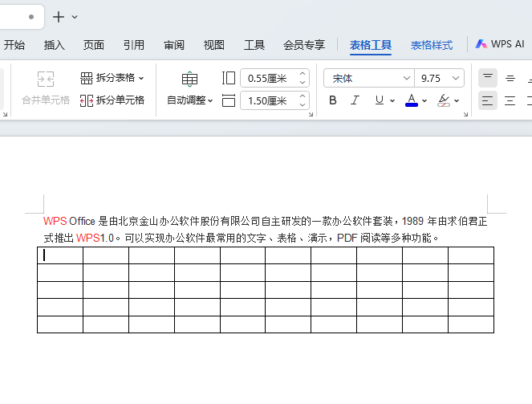
Task: Click the 合并单元格 button
Action: [46, 88]
